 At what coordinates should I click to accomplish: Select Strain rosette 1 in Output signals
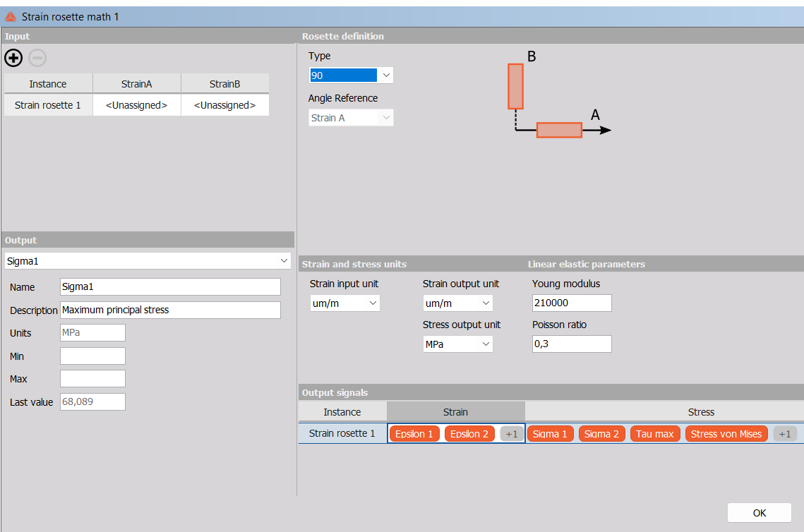pyautogui.click(x=342, y=434)
